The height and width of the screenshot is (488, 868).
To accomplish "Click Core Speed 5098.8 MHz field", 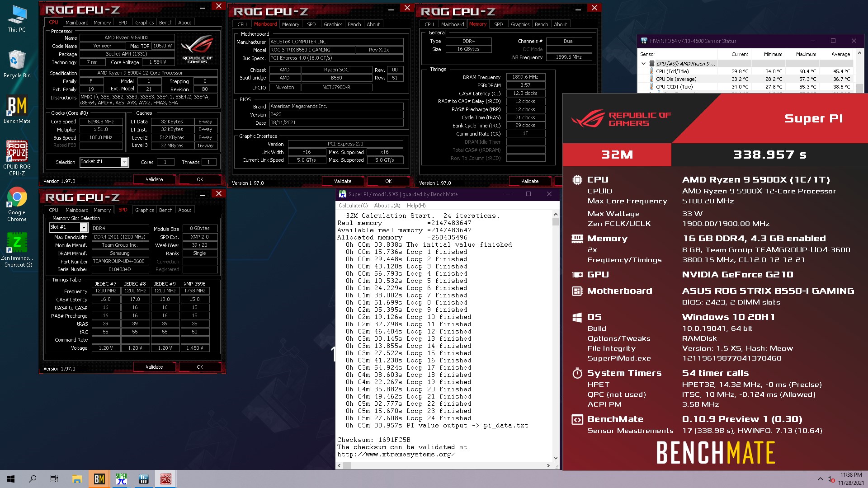I will pos(101,122).
